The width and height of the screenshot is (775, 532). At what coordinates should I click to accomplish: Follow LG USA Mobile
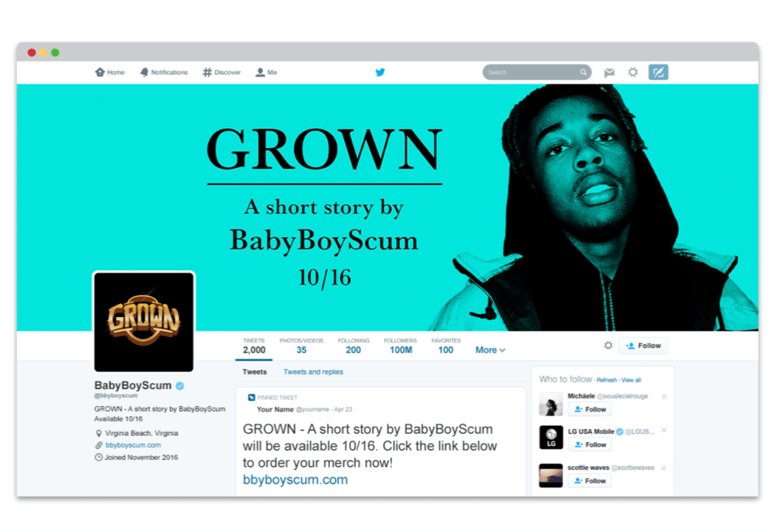point(590,445)
